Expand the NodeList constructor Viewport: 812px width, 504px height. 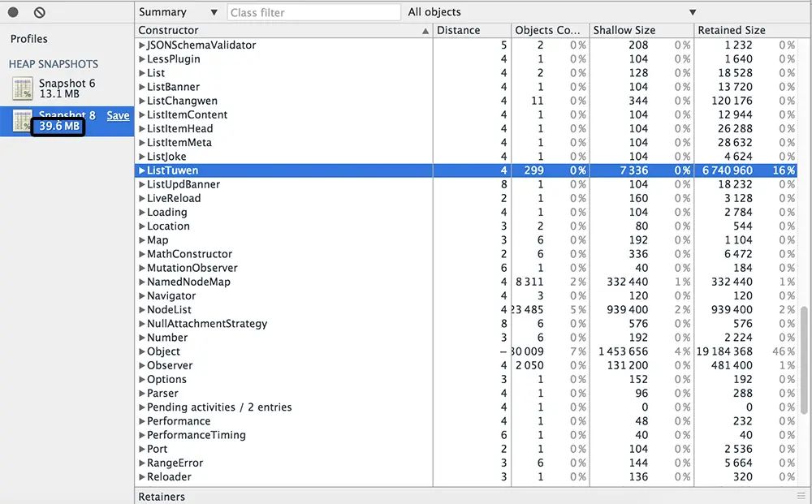coord(143,309)
